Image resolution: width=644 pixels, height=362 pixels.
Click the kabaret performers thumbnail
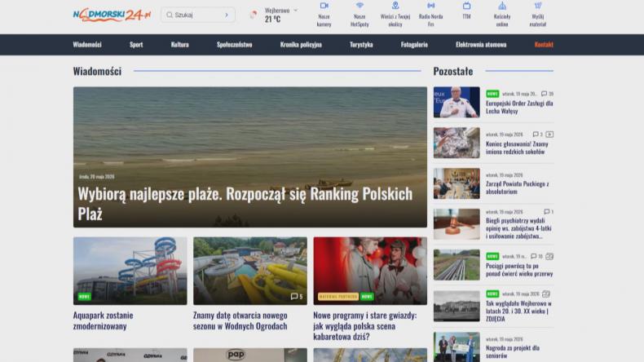(x=370, y=271)
